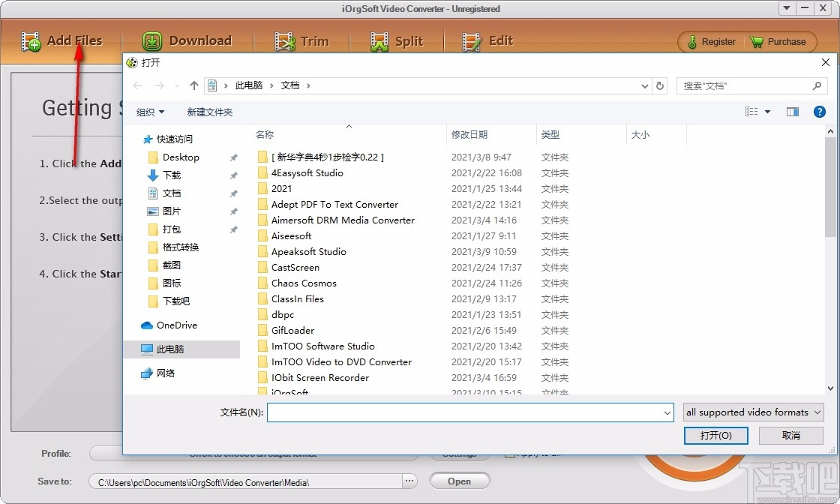Screen dimensions: 840x504
Task: Toggle the preview pane icon
Action: [792, 111]
